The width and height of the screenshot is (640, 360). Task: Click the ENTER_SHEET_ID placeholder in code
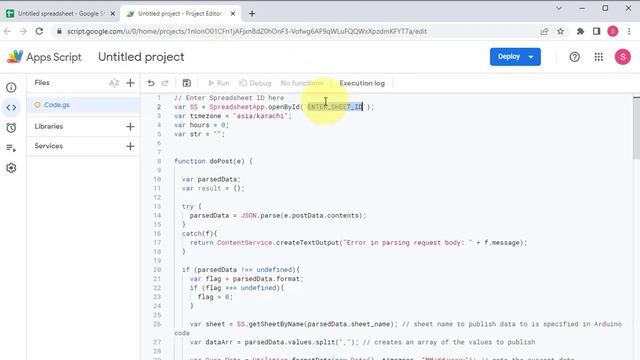[x=335, y=107]
